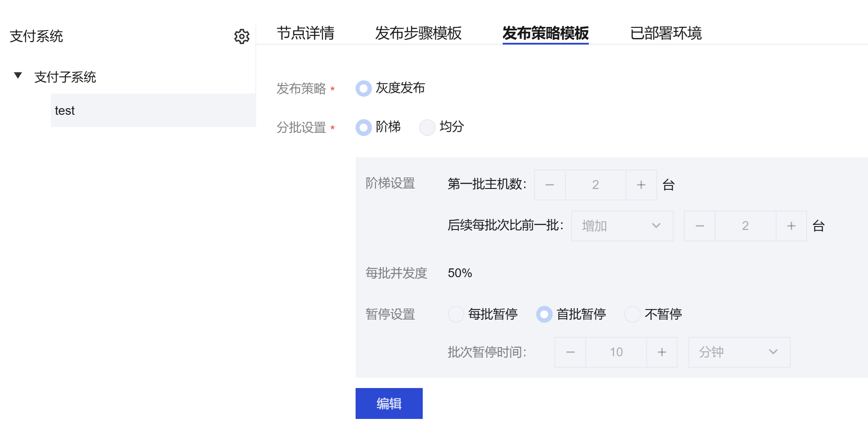Select the test node in tree
This screenshot has width=868, height=441.
click(x=64, y=110)
